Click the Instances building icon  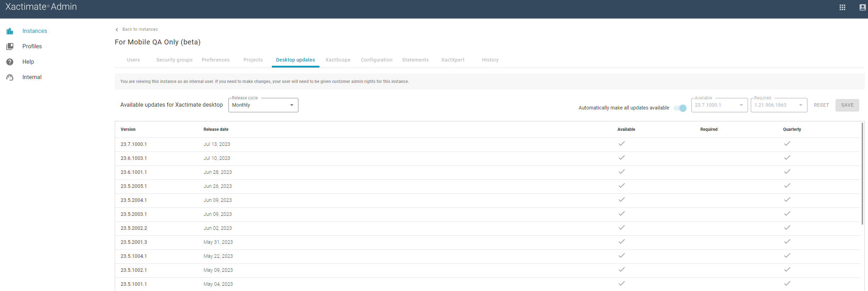(x=10, y=31)
